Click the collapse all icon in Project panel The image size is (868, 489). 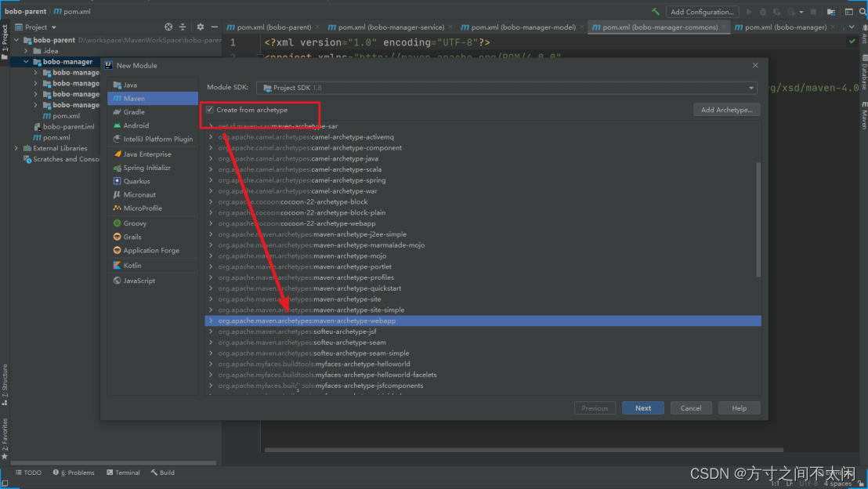183,27
